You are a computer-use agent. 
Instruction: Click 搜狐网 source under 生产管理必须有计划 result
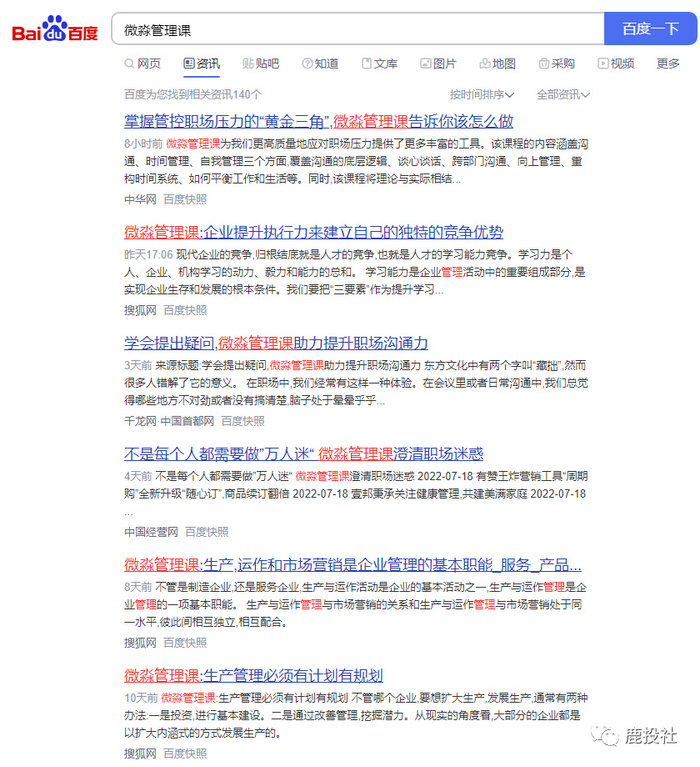click(140, 754)
